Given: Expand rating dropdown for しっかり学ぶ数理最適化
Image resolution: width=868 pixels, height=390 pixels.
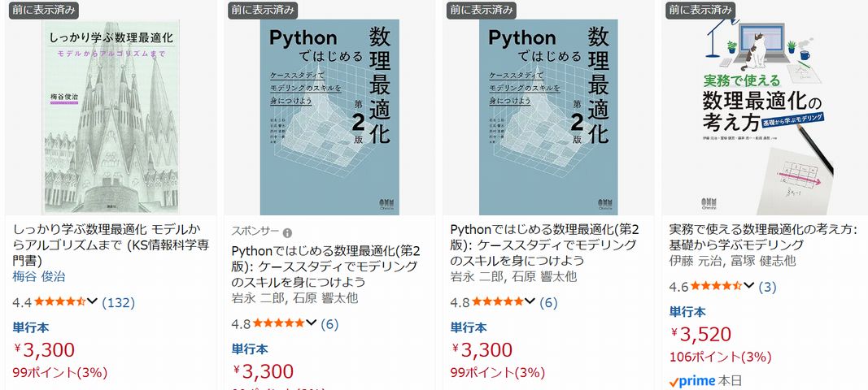Looking at the screenshot, I should pos(92,302).
